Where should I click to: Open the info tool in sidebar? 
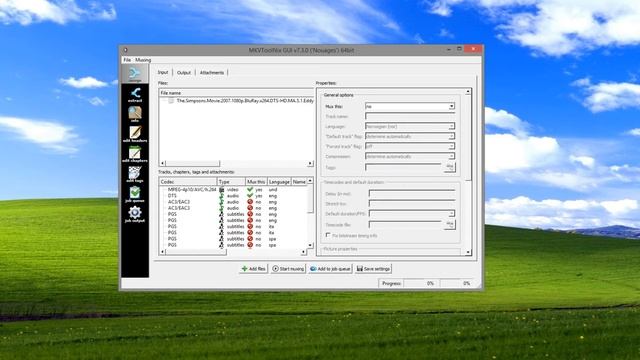(x=135, y=114)
